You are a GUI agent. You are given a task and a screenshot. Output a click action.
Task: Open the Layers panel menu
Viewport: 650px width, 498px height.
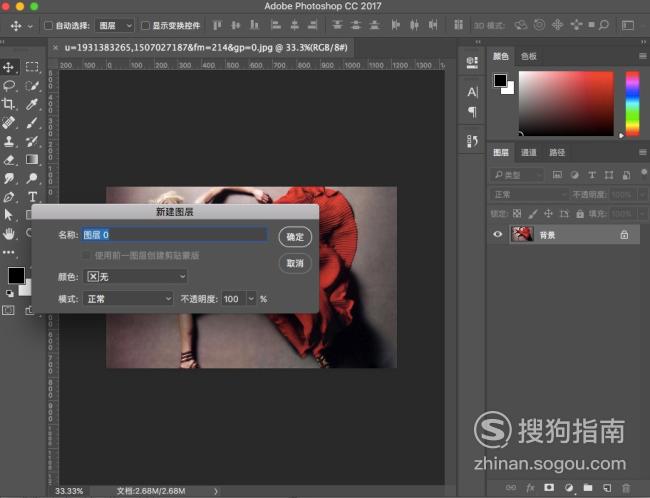(x=643, y=153)
